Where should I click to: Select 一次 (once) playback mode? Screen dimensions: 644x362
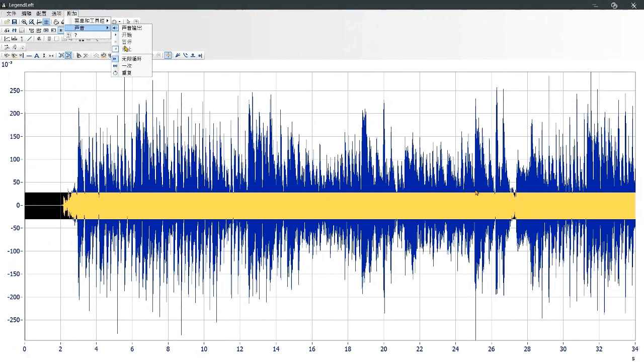[127, 66]
